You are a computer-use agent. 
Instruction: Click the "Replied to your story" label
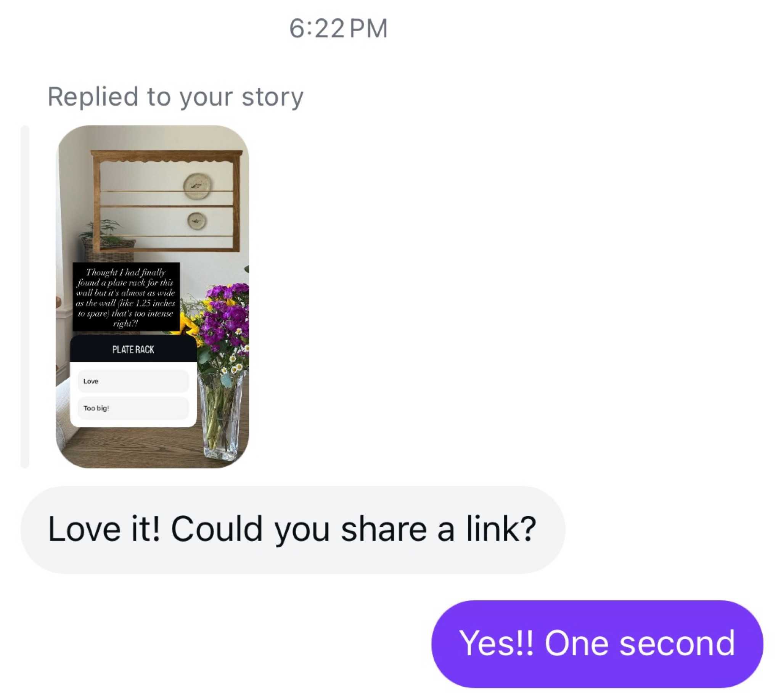pos(175,97)
